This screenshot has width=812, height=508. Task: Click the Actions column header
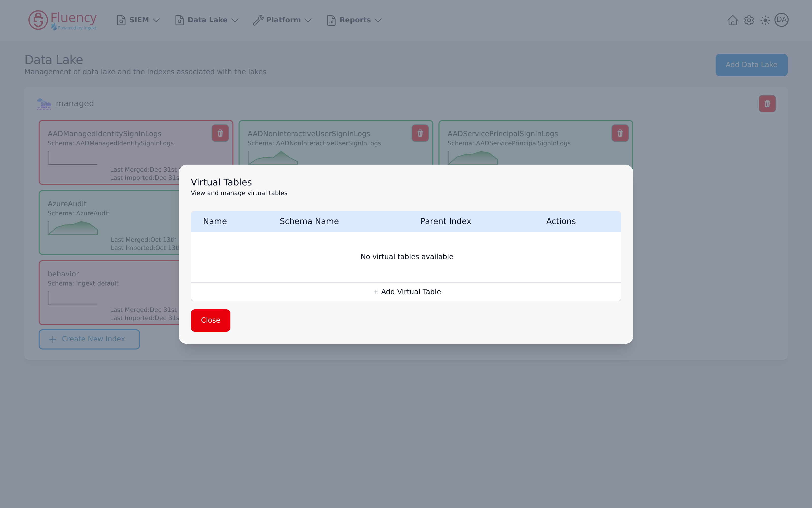(x=561, y=221)
